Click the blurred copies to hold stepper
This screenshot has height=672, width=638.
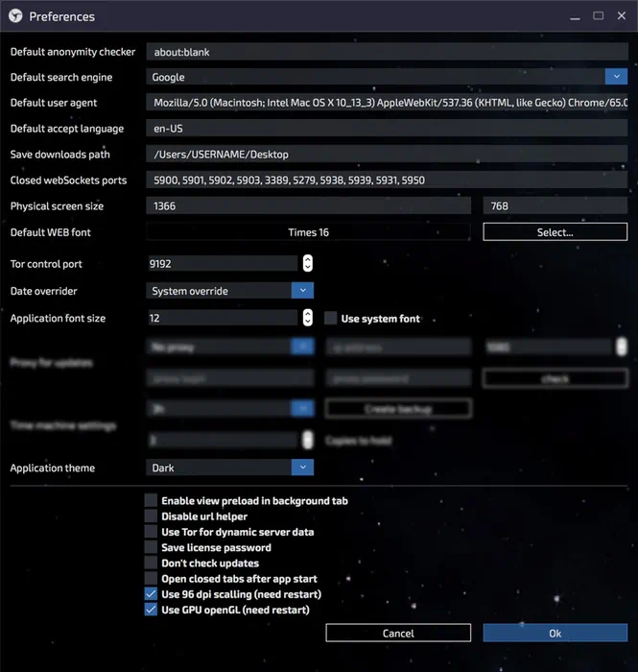pos(307,440)
